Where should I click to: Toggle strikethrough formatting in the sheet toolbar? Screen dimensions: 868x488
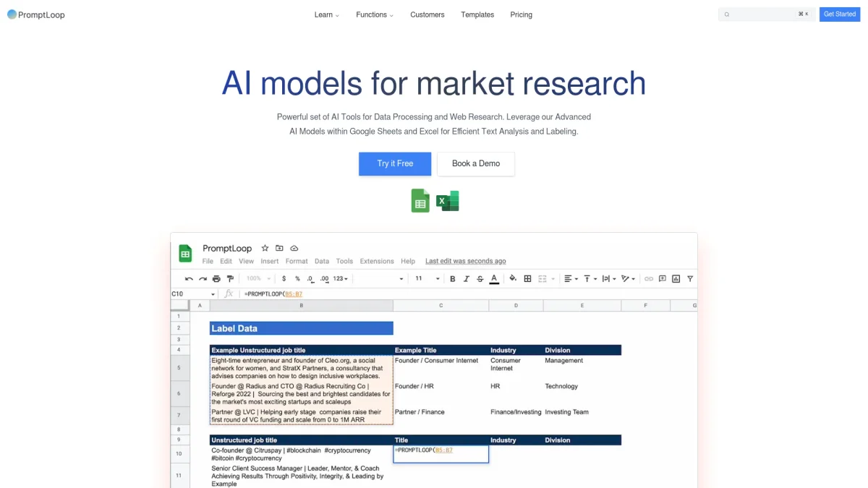click(x=480, y=278)
